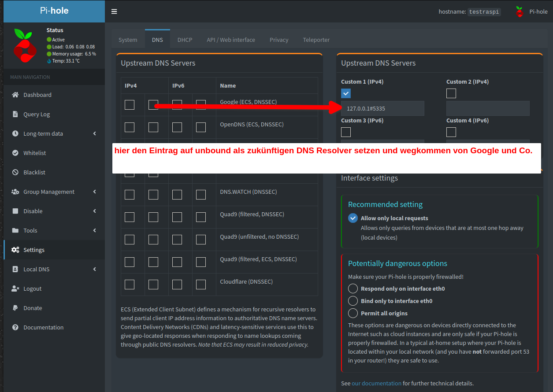Screen dimensions: 553x392
Task: Expand the Tools submenu
Action: (x=95, y=230)
